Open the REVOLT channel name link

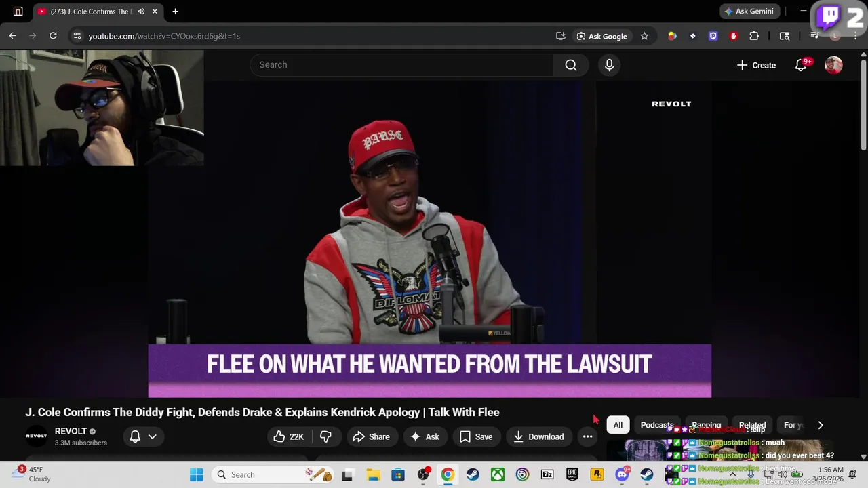tap(71, 432)
